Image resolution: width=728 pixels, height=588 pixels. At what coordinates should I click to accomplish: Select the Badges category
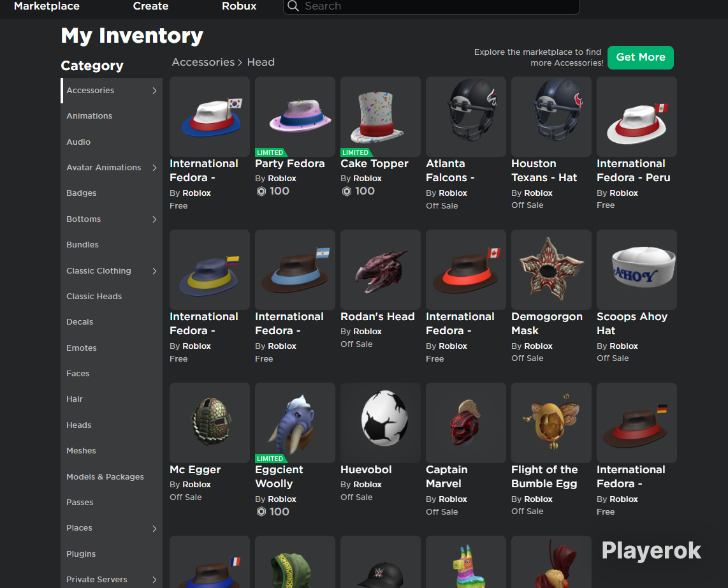tap(81, 193)
